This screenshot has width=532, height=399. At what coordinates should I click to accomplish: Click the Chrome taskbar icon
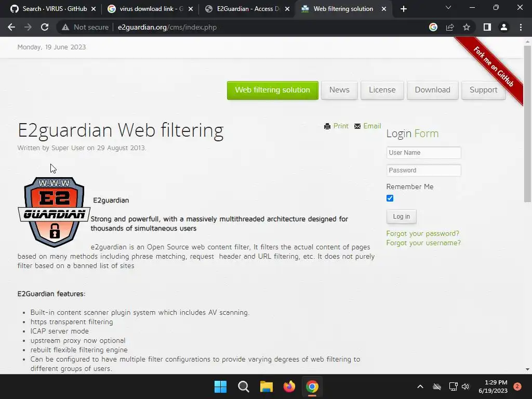click(x=312, y=387)
